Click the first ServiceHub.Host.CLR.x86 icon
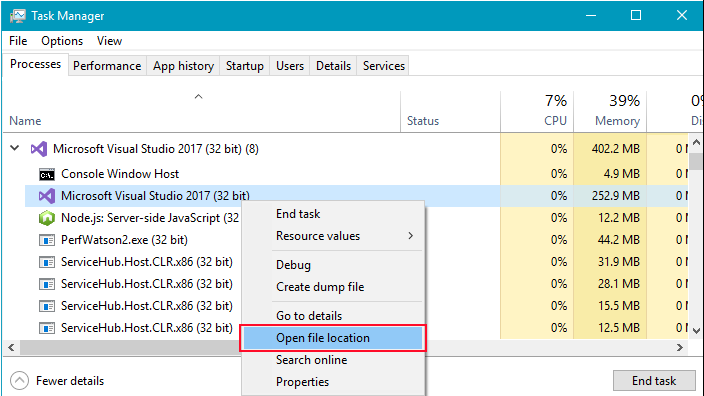The height and width of the screenshot is (396, 704). pyautogui.click(x=47, y=262)
